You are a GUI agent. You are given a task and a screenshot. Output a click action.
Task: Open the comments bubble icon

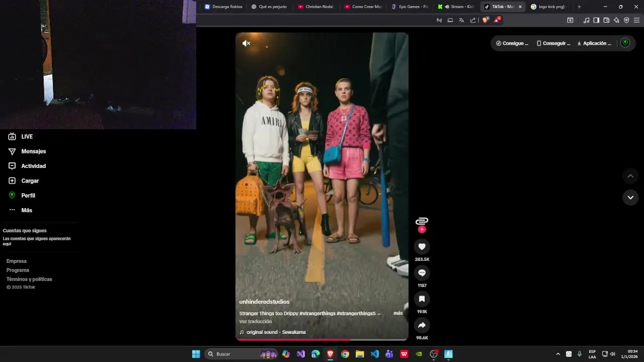click(x=422, y=273)
